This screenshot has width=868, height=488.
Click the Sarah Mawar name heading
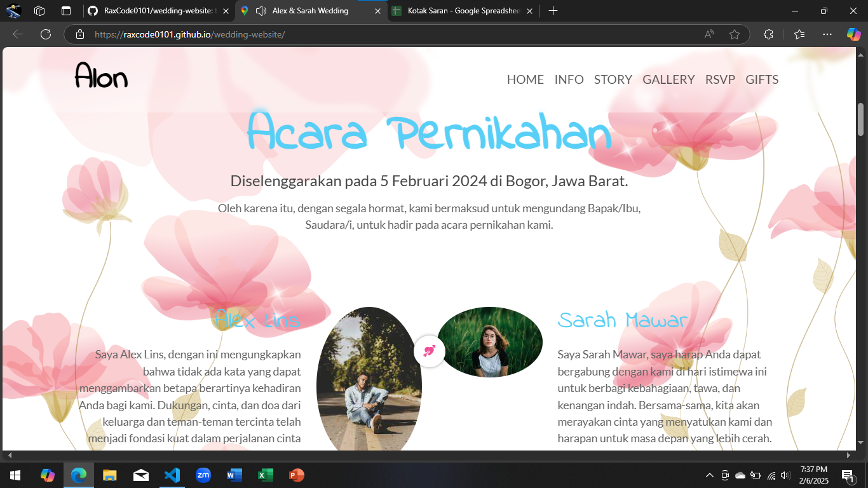coord(623,320)
